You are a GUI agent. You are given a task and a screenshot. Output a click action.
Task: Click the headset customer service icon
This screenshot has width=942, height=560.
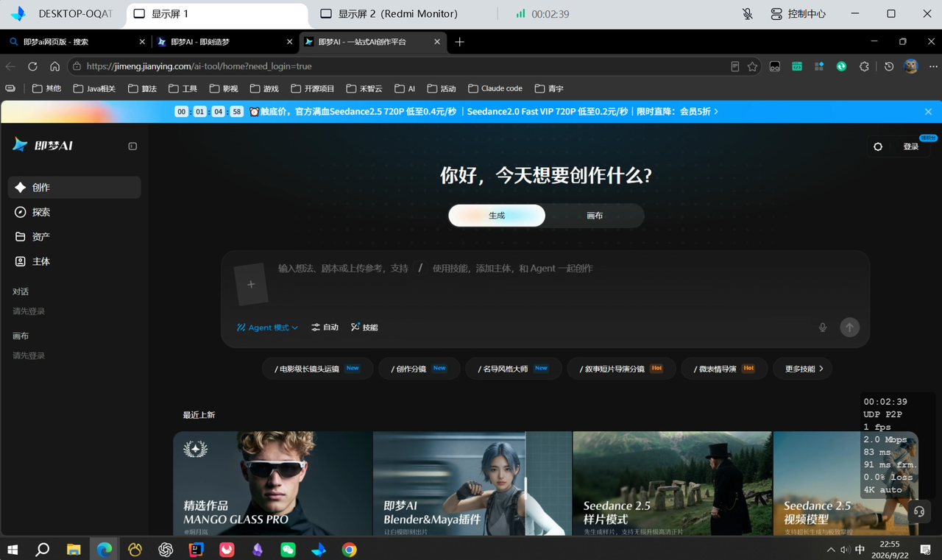(x=919, y=511)
